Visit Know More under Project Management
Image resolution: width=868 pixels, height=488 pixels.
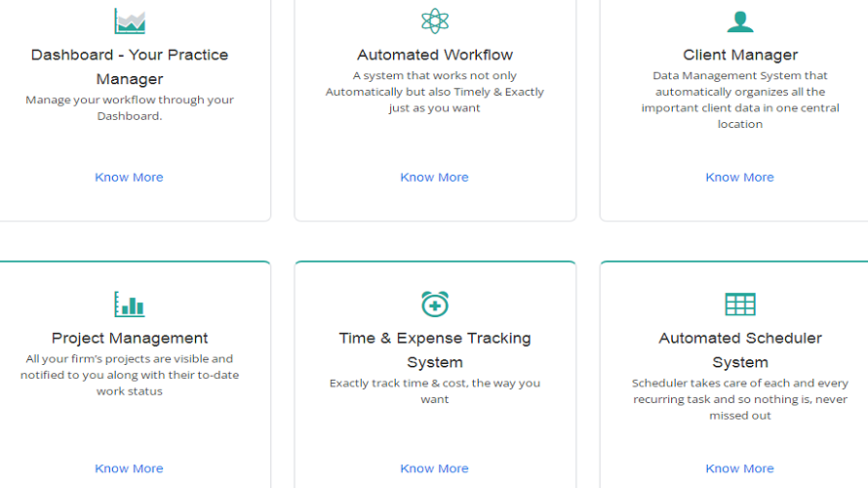(x=129, y=468)
